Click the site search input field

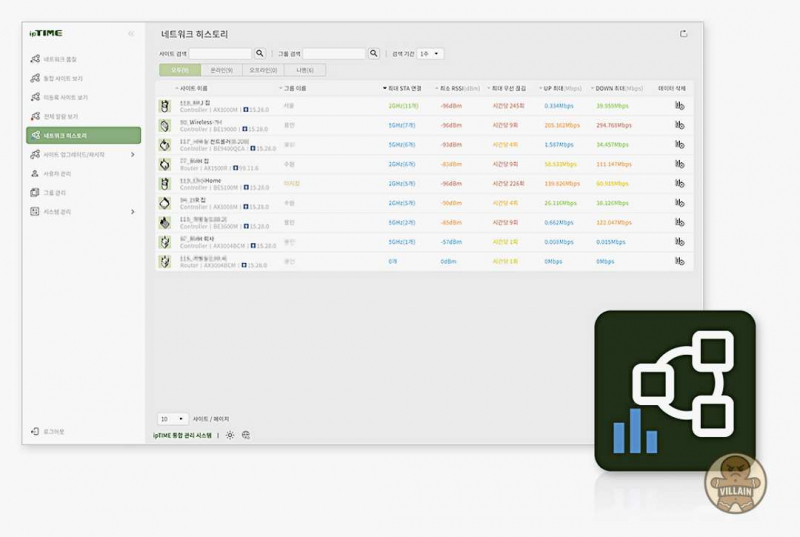pos(220,53)
